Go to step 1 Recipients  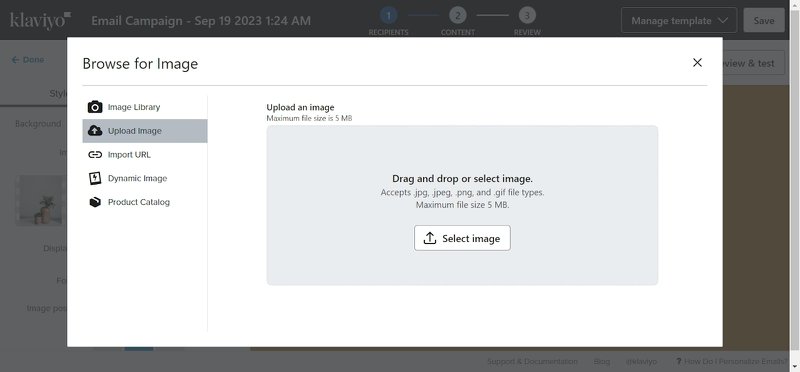[x=388, y=22]
